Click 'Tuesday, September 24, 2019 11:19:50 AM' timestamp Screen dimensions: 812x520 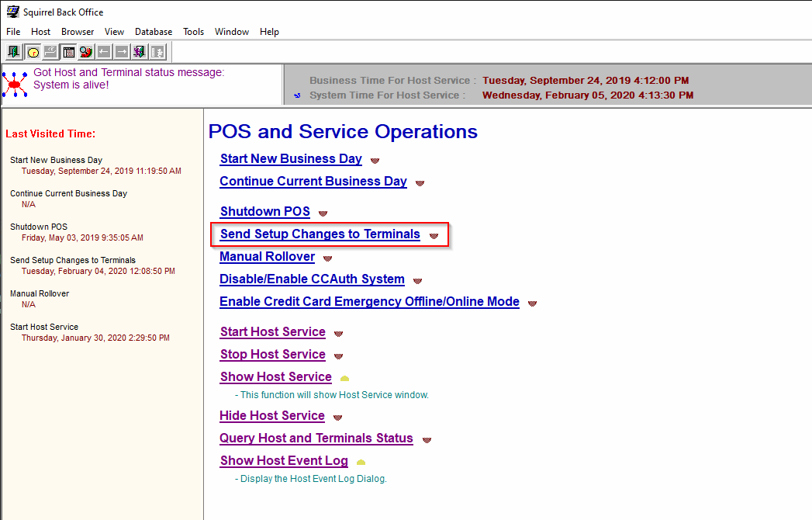click(x=102, y=171)
